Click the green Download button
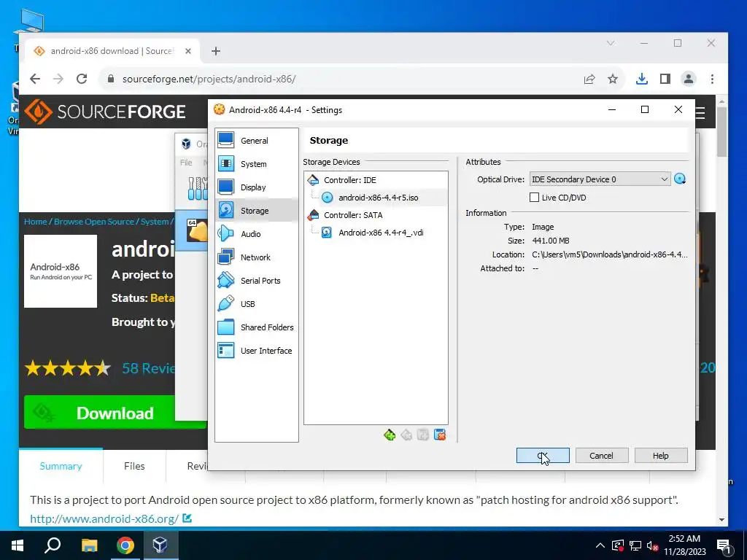The height and width of the screenshot is (560, 747). click(115, 413)
